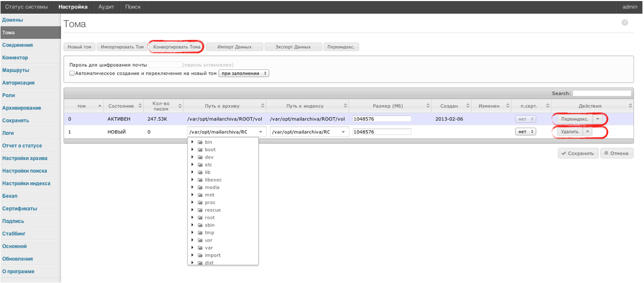The width and height of the screenshot is (644, 283).
Task: Click admin user label
Action: click(x=630, y=6)
